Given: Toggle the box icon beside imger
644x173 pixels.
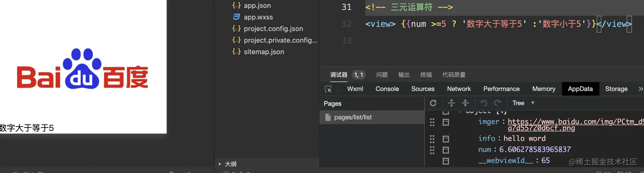Looking at the screenshot, I should point(446,122).
